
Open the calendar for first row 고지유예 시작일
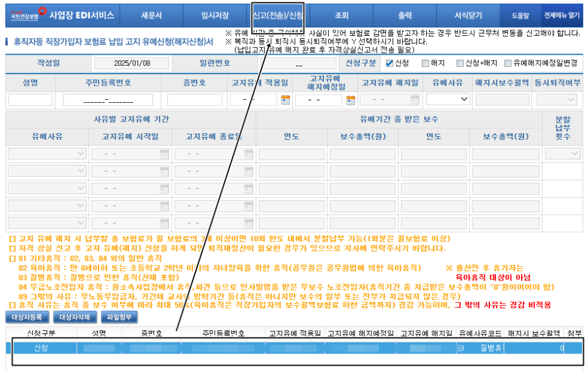click(x=164, y=153)
